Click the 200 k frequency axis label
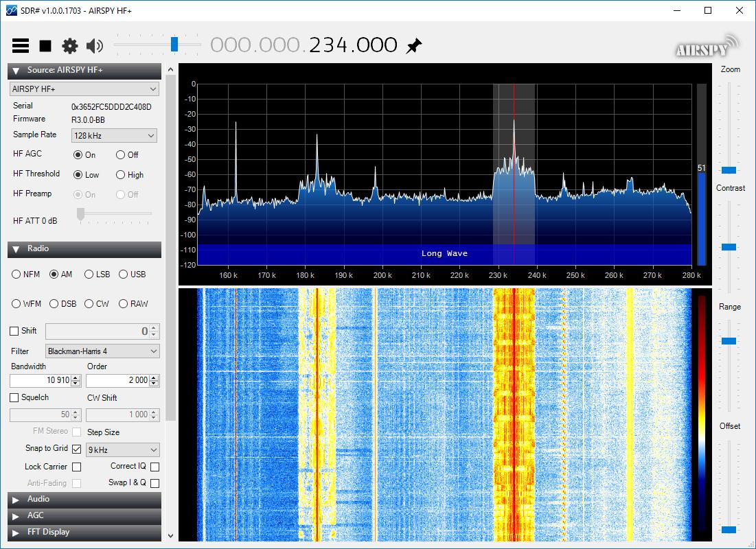The image size is (756, 549). point(382,275)
